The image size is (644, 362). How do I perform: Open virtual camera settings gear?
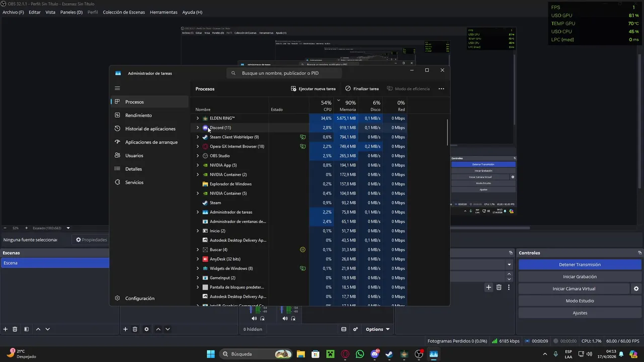pyautogui.click(x=636, y=289)
